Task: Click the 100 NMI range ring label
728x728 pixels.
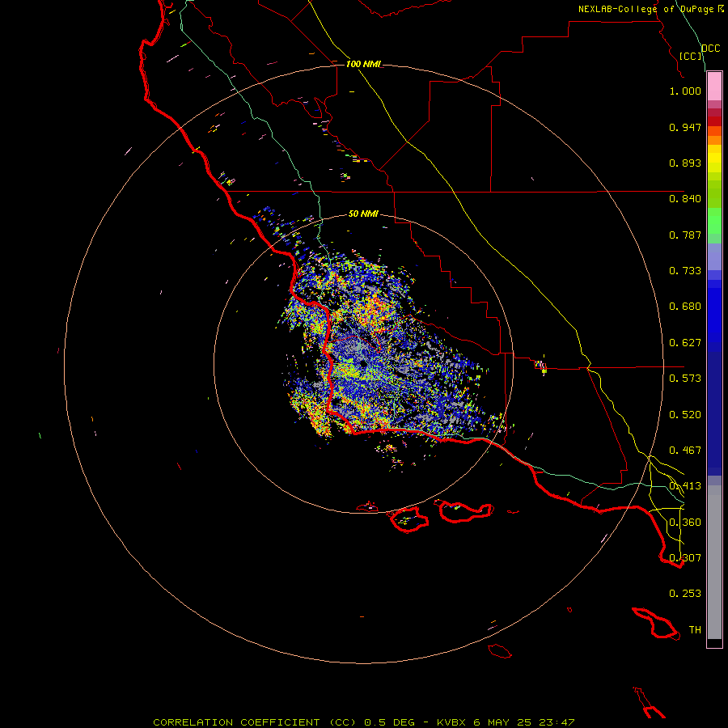Action: click(x=363, y=64)
